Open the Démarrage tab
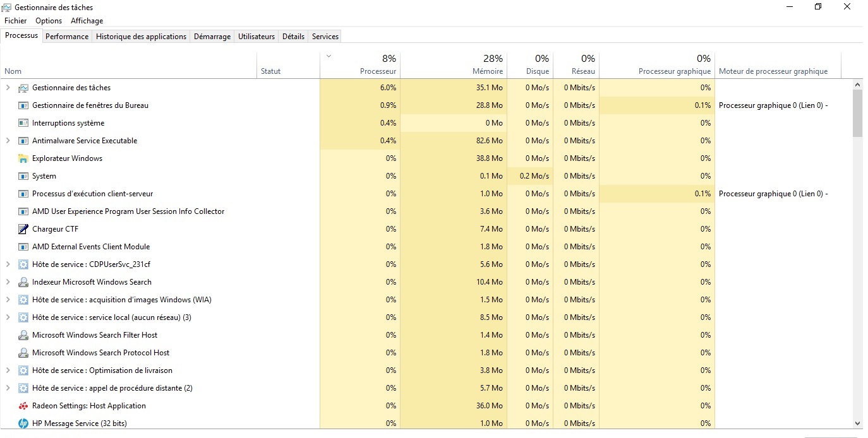This screenshot has height=438, width=868. [212, 37]
